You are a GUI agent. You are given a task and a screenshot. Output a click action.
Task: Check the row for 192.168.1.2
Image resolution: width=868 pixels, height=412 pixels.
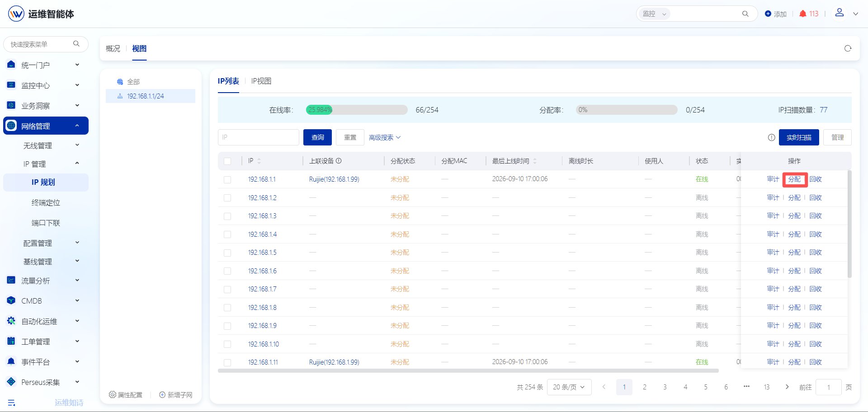(227, 198)
